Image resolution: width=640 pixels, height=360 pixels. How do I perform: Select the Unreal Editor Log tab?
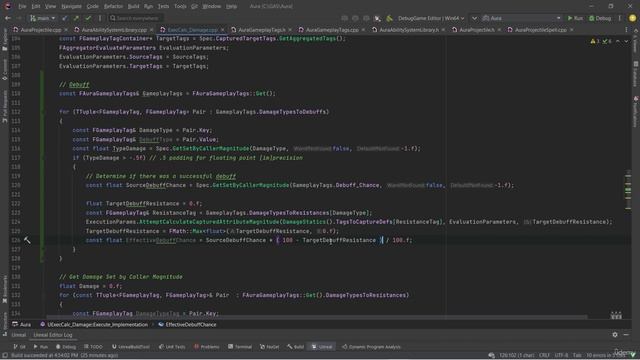(53, 335)
